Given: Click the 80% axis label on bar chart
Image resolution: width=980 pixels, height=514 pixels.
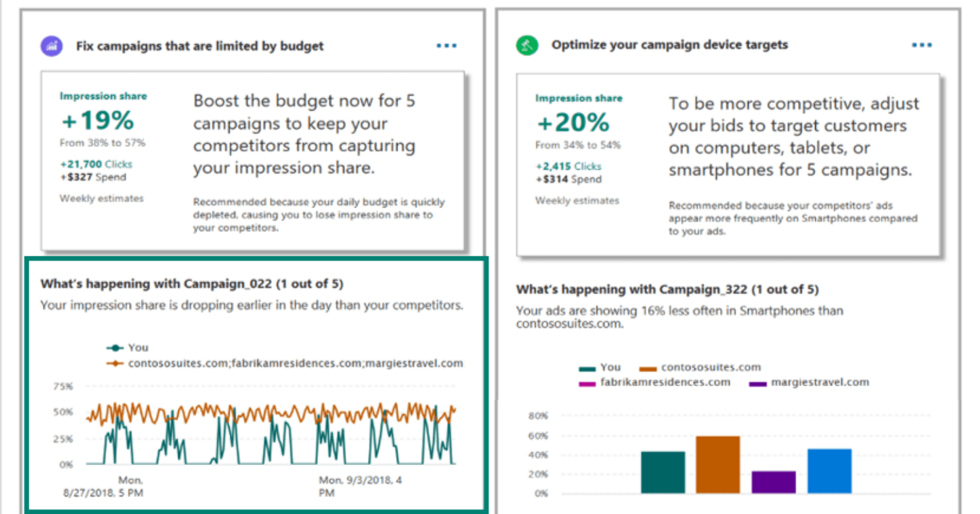Looking at the screenshot, I should pyautogui.click(x=538, y=415).
